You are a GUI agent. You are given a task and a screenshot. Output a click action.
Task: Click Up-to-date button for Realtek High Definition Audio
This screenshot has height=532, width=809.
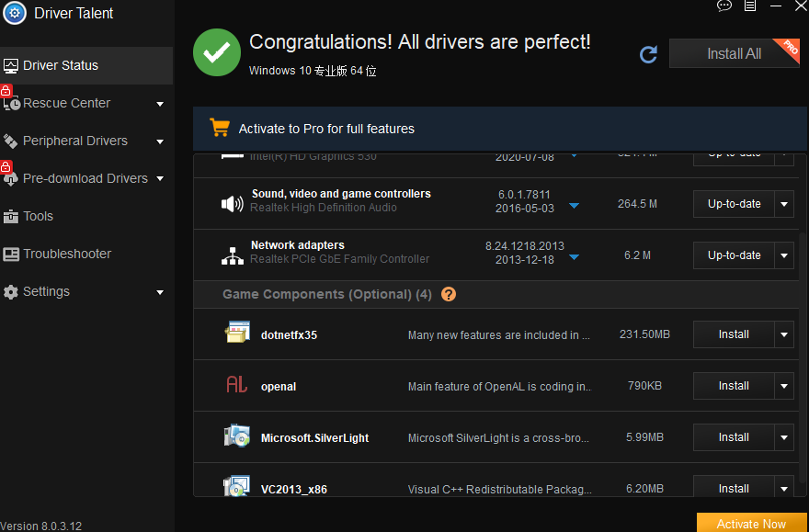(x=734, y=204)
